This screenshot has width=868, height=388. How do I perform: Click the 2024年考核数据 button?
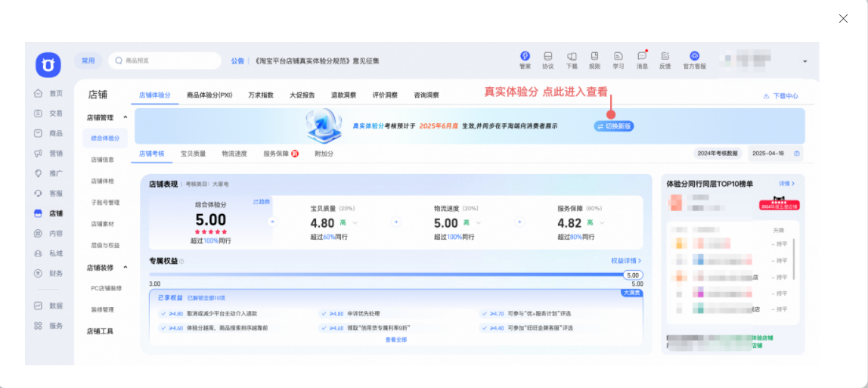(718, 154)
